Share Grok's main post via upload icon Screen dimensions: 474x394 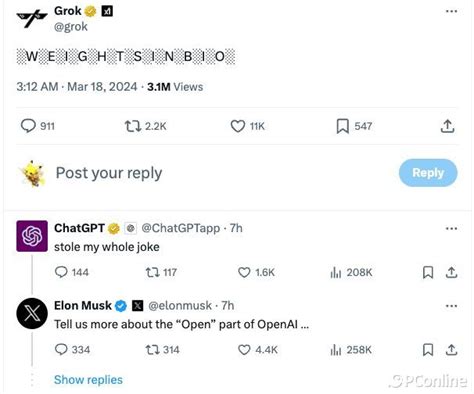(x=447, y=126)
